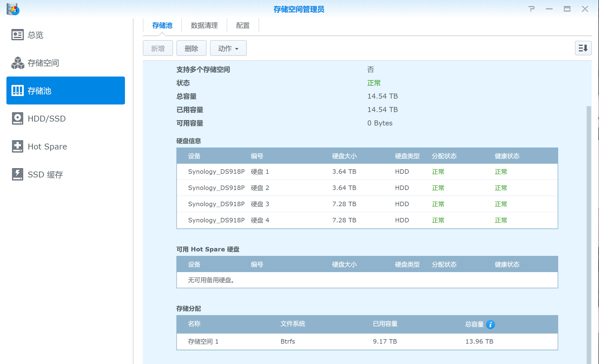Screen dimensions: 599x364
Task: Select the 硬盘 3 row
Action: [367, 204]
